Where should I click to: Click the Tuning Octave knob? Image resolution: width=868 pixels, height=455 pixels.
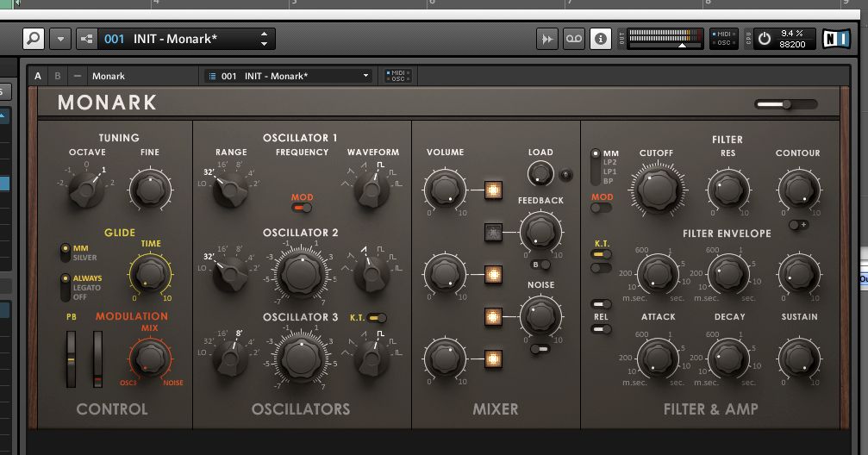point(86,190)
